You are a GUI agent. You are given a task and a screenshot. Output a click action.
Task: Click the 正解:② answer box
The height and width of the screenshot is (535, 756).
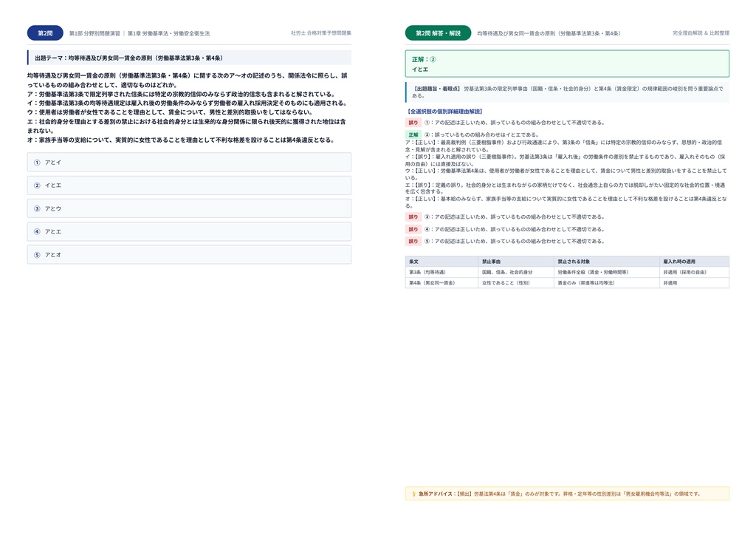click(x=567, y=64)
